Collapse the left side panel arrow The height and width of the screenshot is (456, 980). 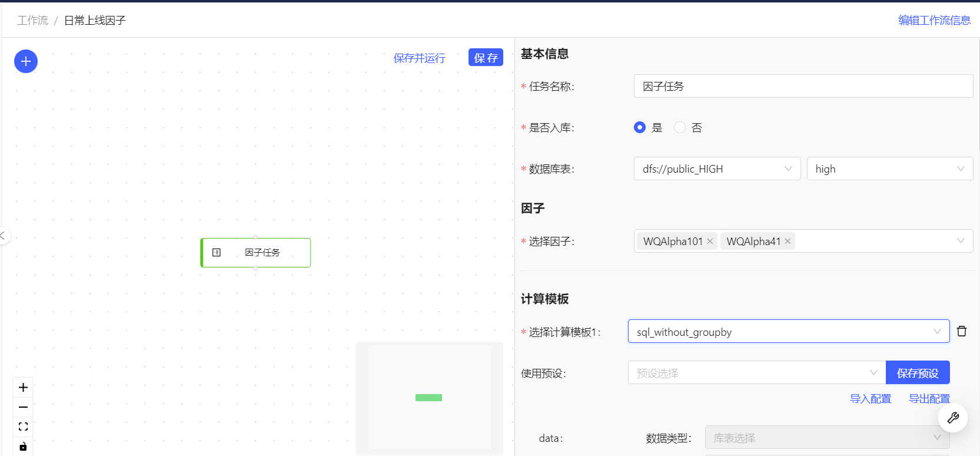(x=3, y=236)
